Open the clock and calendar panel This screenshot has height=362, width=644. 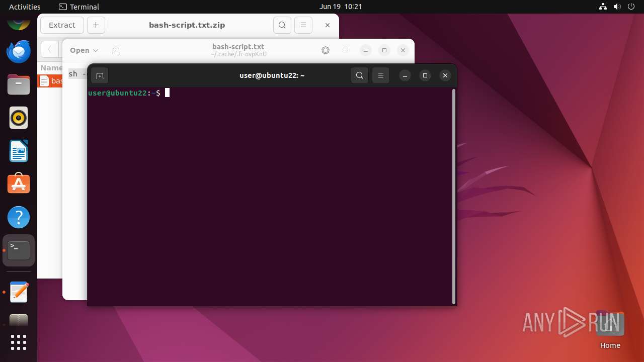click(341, 7)
